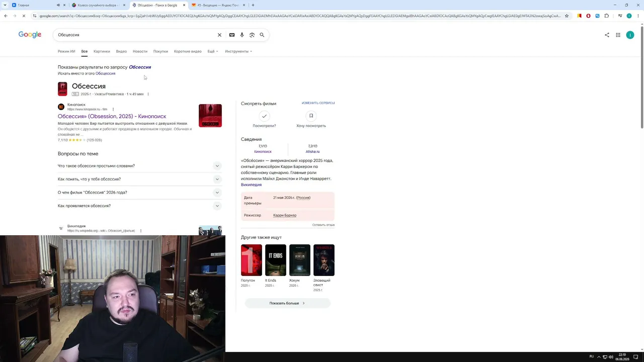Open a new browser tab
This screenshot has width=644, height=362.
tap(253, 5)
